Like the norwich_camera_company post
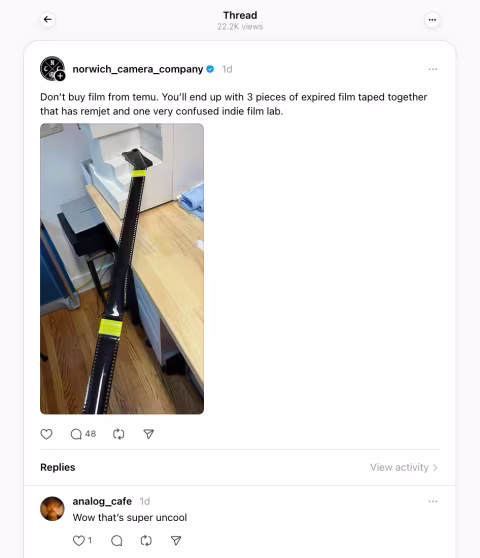Viewport: 480px width, 558px height. coord(46,434)
